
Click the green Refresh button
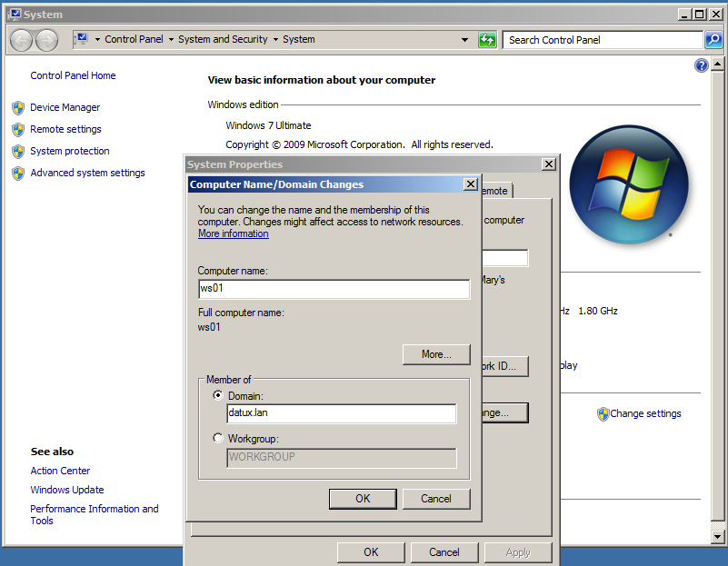[x=487, y=40]
